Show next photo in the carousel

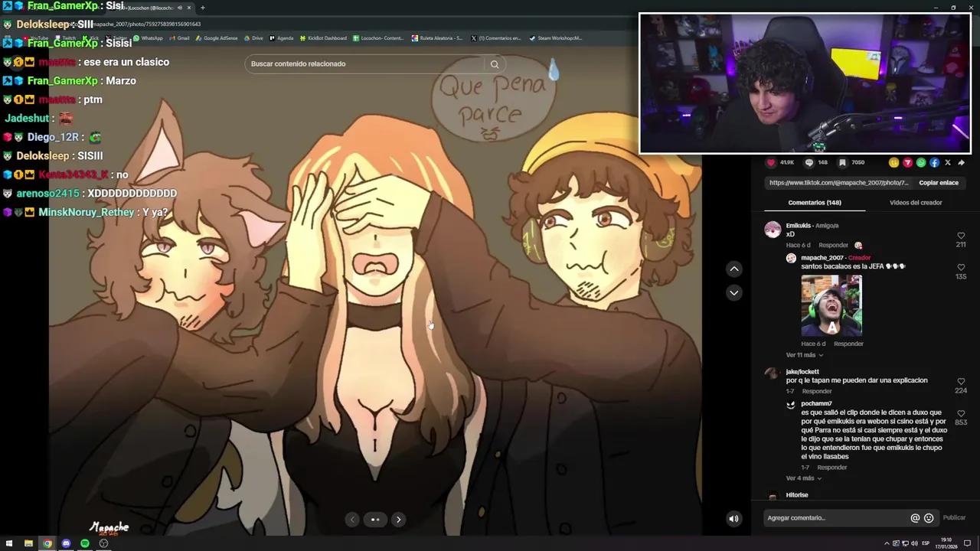tap(398, 519)
